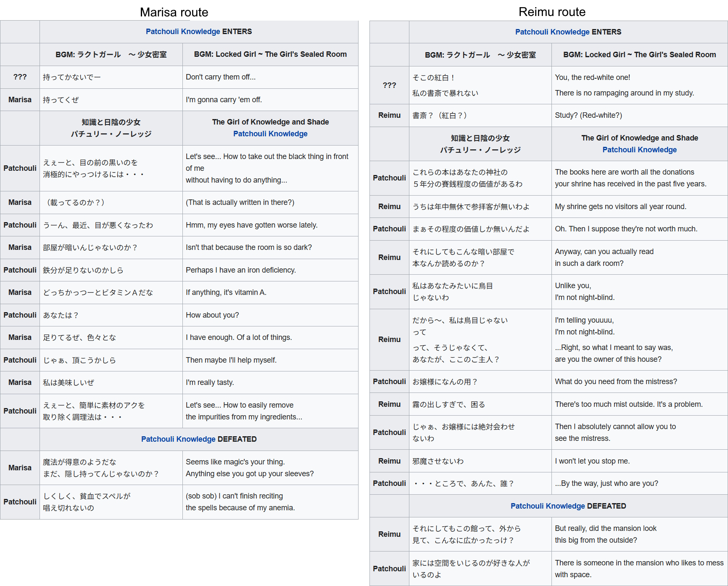
Task: Select the line "You, the red-white one!"
Action: pyautogui.click(x=593, y=77)
